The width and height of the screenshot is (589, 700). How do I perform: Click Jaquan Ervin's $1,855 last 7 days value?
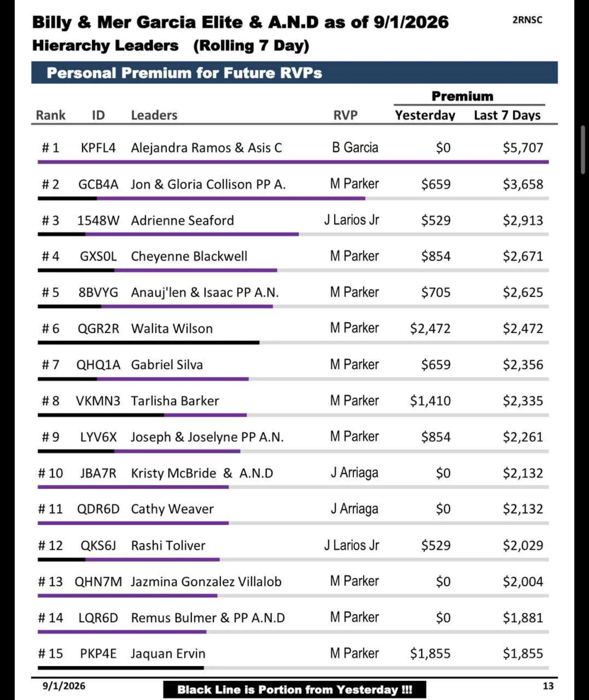(523, 653)
